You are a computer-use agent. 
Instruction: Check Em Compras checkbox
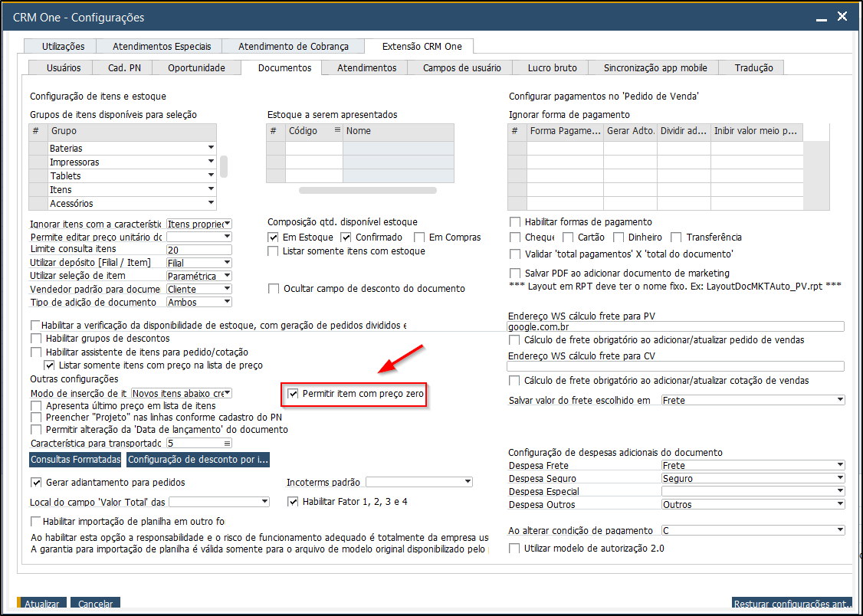tap(419, 238)
